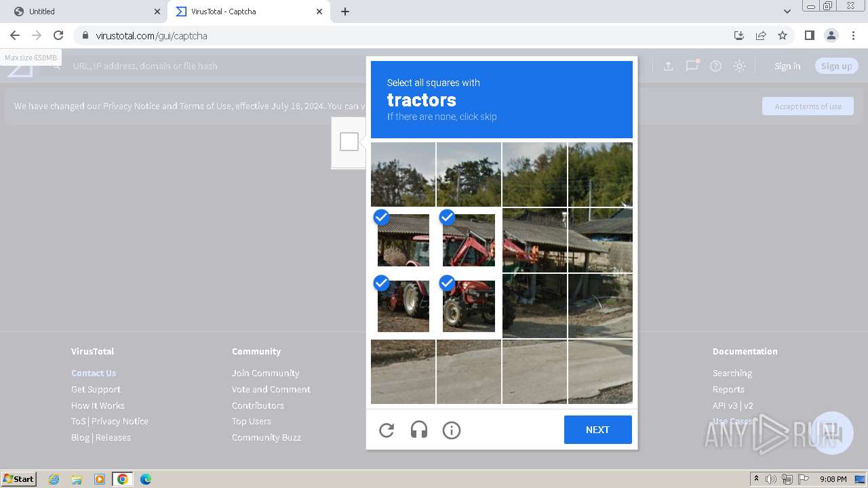This screenshot has height=488, width=868.
Task: Switch to the Untitled tab
Action: 83,12
